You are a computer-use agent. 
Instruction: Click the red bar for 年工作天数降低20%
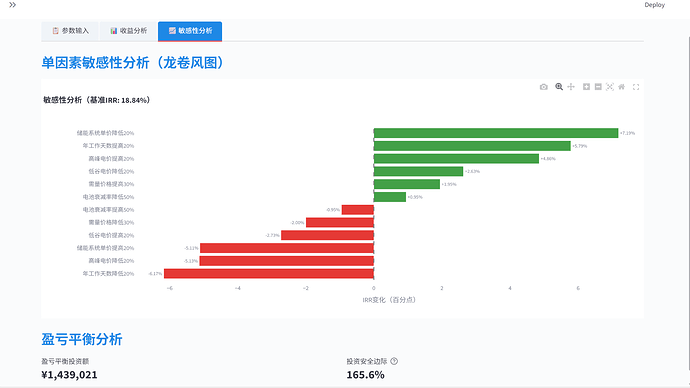(269, 273)
